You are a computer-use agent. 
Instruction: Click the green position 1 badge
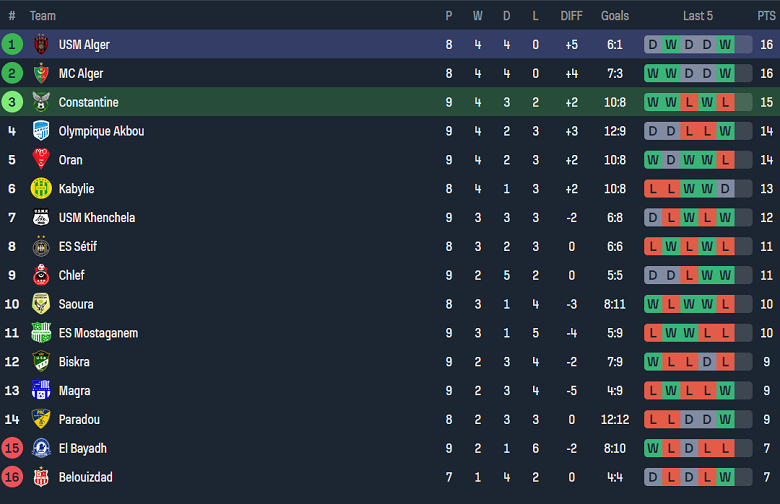tap(12, 44)
